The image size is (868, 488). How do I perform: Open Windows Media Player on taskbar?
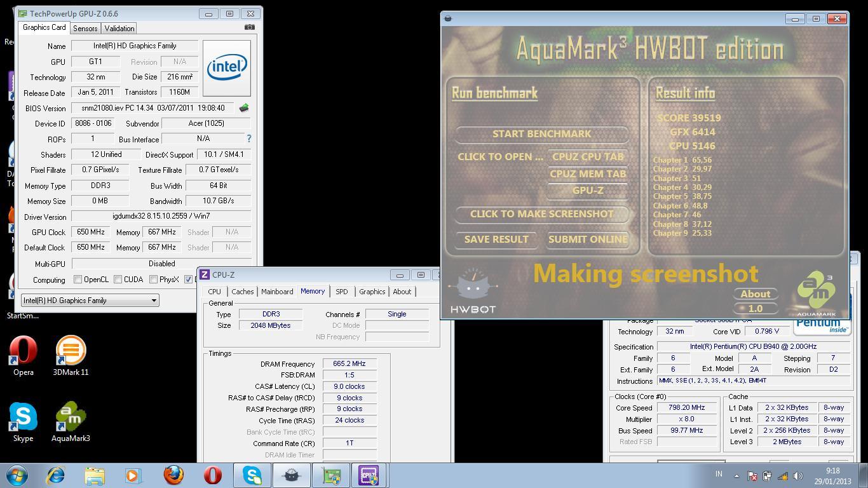[133, 475]
